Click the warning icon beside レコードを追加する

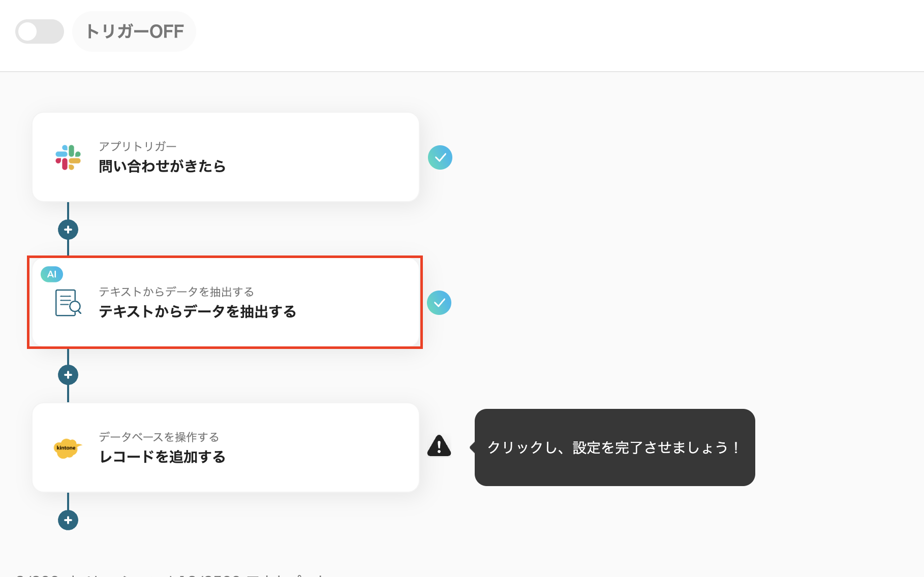coord(439,447)
